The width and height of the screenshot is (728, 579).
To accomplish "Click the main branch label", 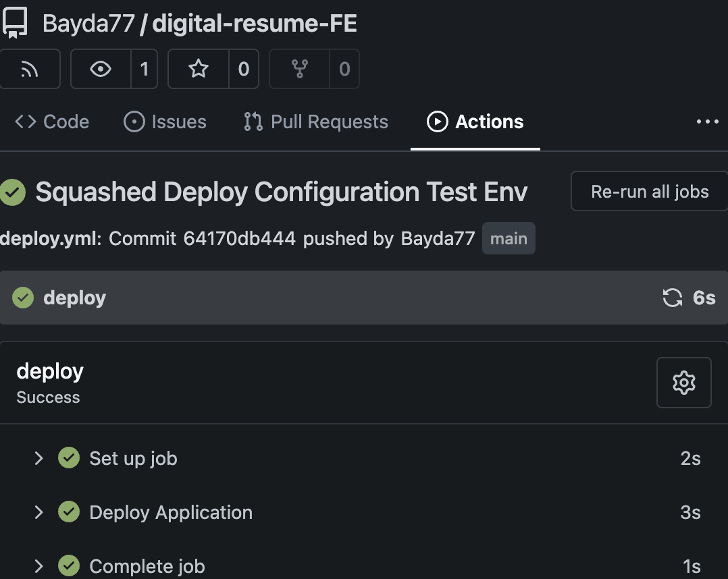I will click(x=509, y=238).
